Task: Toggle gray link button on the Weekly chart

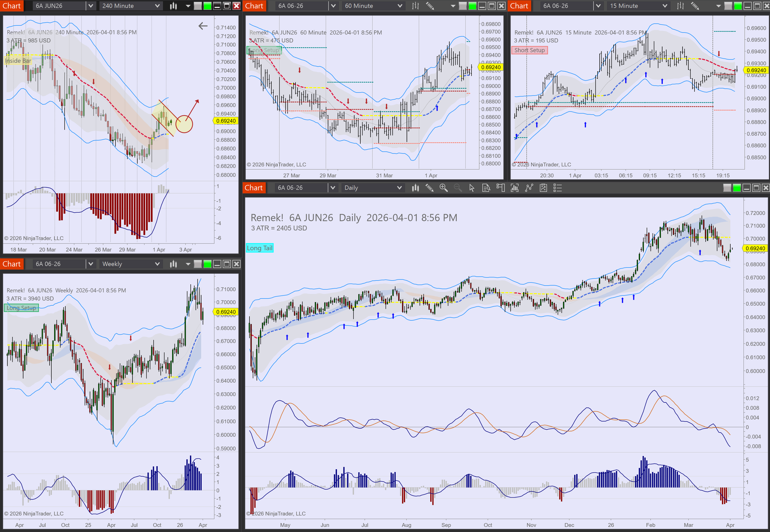Action: pos(198,264)
